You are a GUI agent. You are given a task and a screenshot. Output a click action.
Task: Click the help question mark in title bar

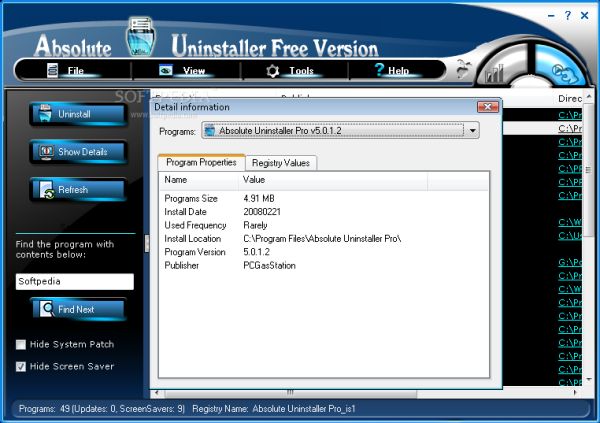point(568,15)
